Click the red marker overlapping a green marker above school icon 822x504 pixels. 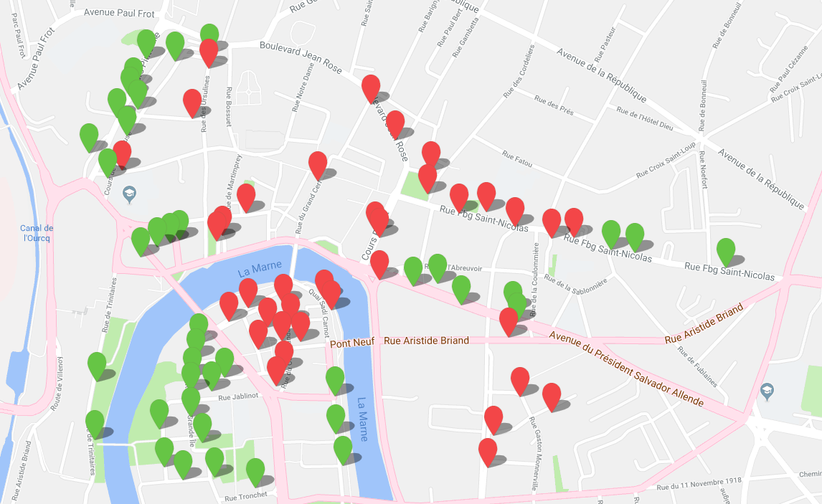pyautogui.click(x=122, y=153)
